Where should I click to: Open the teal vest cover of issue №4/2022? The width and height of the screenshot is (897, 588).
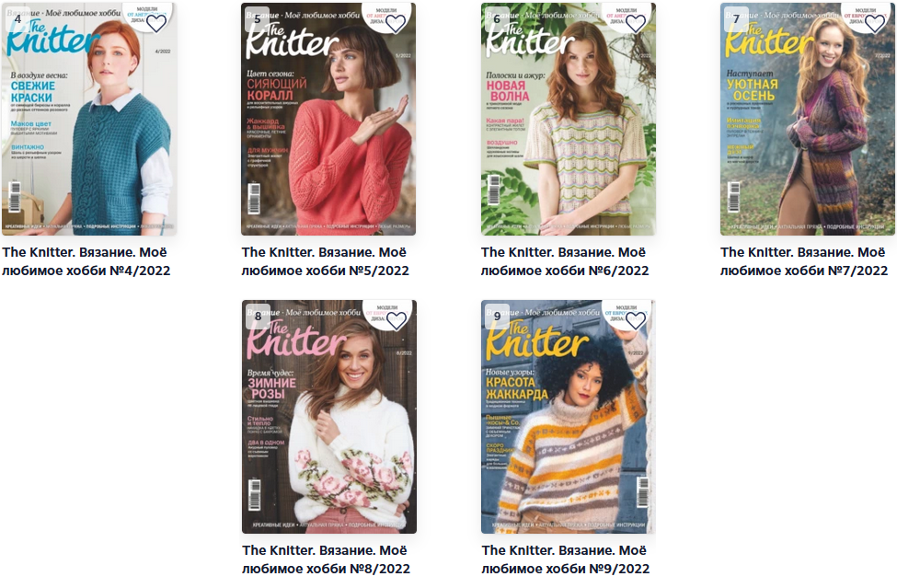click(x=89, y=119)
